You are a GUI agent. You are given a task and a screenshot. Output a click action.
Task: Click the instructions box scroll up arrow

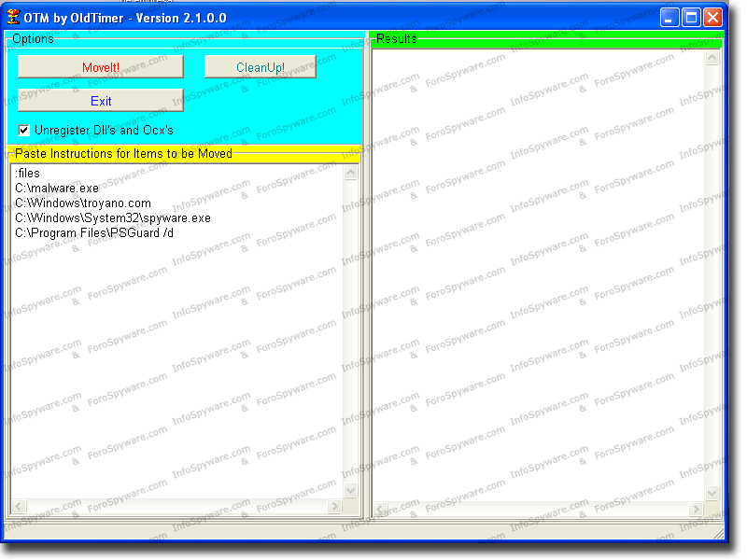351,173
